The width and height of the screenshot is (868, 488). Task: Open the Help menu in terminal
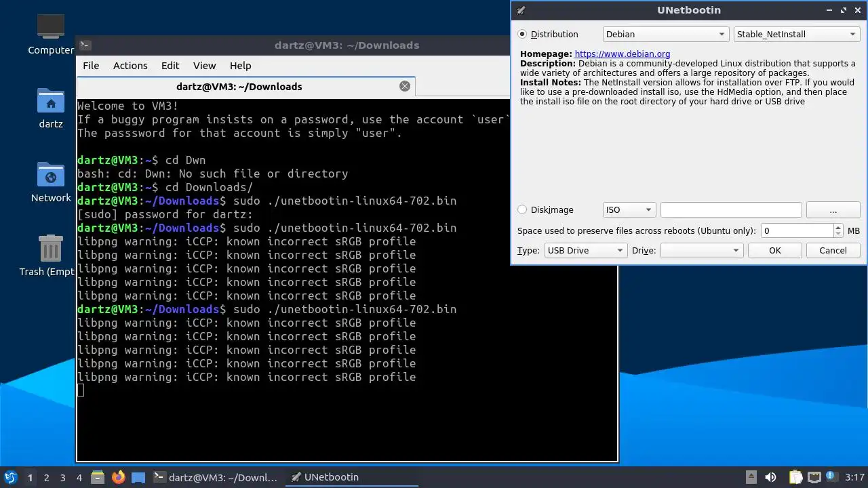[x=241, y=66]
